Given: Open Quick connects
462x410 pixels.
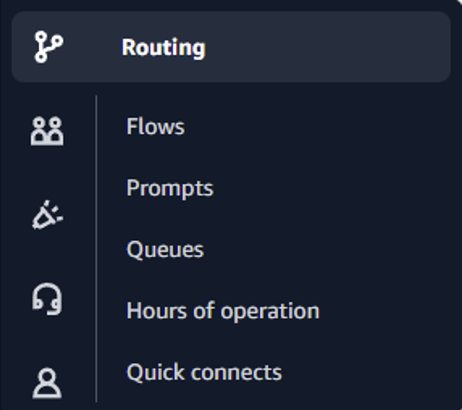Looking at the screenshot, I should [x=204, y=372].
